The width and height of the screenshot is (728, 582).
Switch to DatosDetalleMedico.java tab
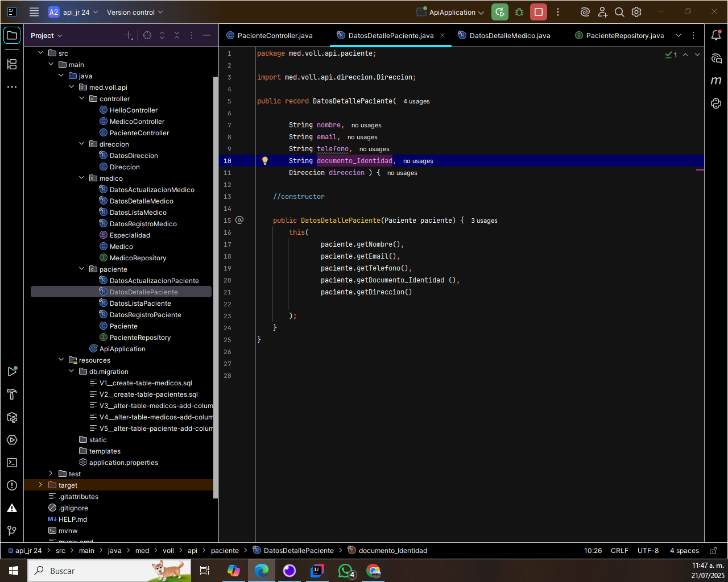click(x=504, y=35)
